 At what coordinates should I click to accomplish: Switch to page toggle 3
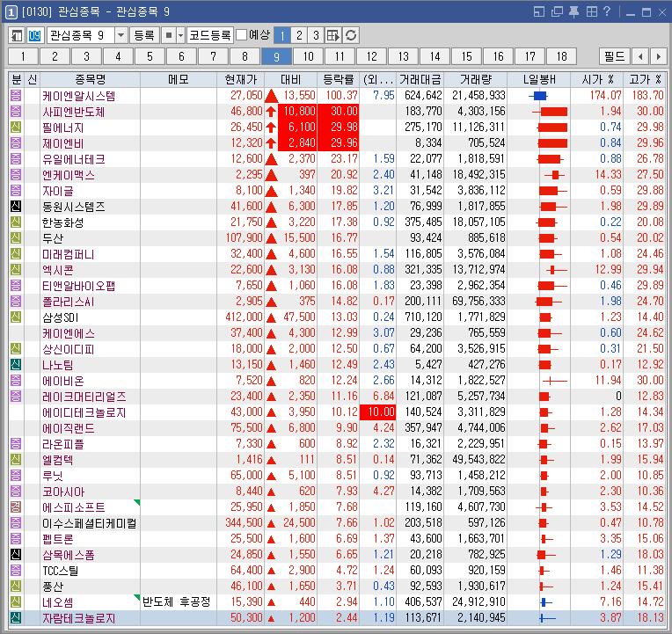[x=316, y=35]
